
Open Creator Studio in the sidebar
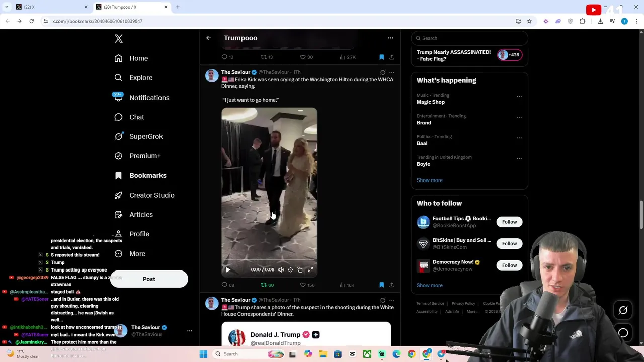[144, 195]
